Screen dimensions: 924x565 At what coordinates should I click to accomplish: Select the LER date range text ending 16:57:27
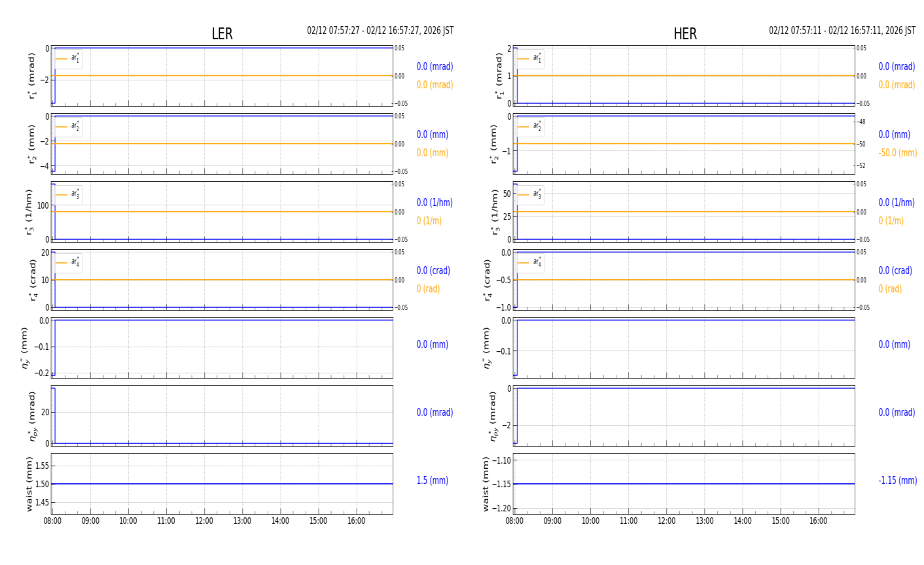coord(380,31)
